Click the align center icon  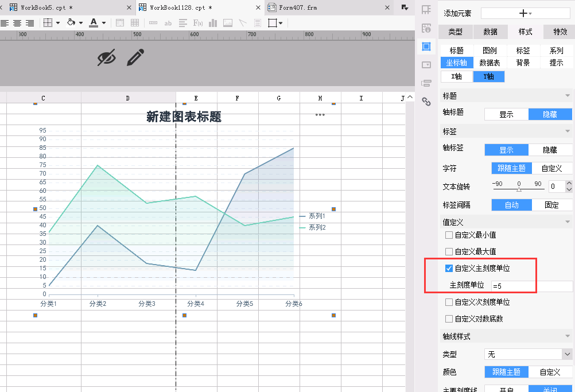click(x=17, y=23)
